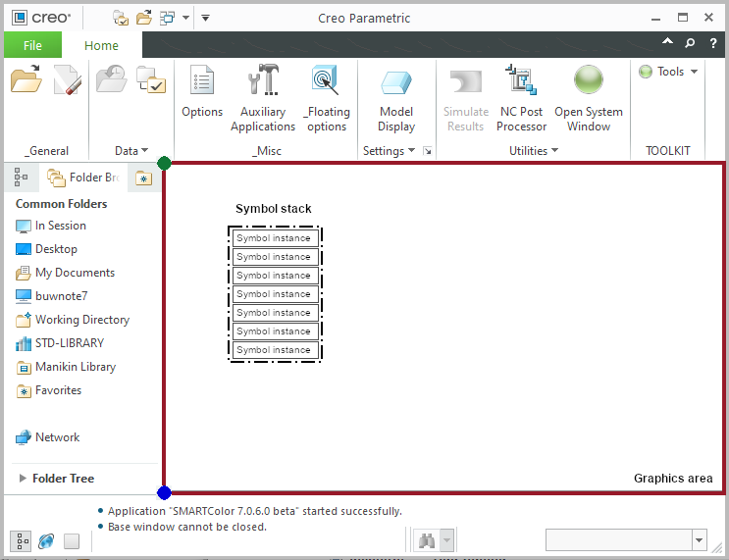Viewport: 729px width, 560px height.
Task: Click the Model Display icon
Action: tap(396, 82)
